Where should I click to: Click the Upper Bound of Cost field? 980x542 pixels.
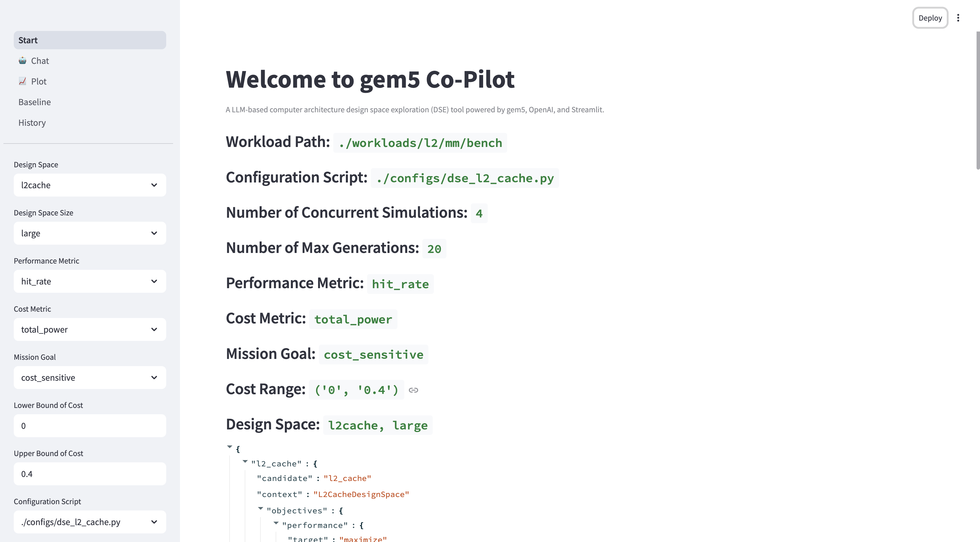click(90, 474)
